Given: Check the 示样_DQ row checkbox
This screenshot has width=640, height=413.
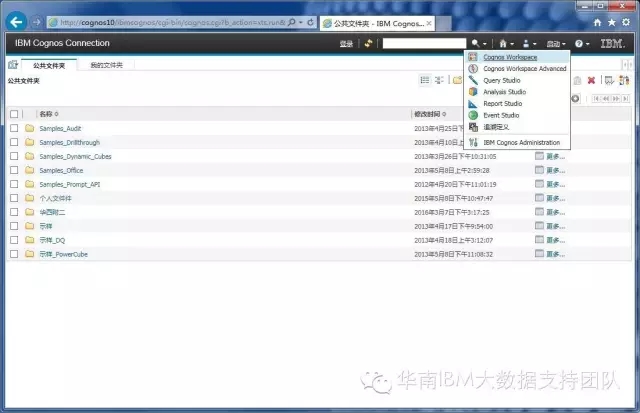Looking at the screenshot, I should (x=14, y=240).
